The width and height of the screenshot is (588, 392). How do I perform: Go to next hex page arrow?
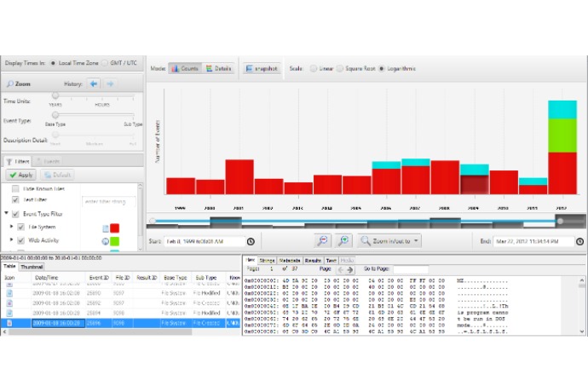350,269
